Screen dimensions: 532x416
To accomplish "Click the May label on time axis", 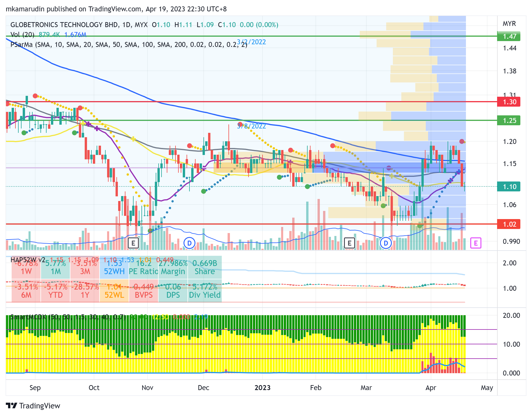I will coord(487,388).
